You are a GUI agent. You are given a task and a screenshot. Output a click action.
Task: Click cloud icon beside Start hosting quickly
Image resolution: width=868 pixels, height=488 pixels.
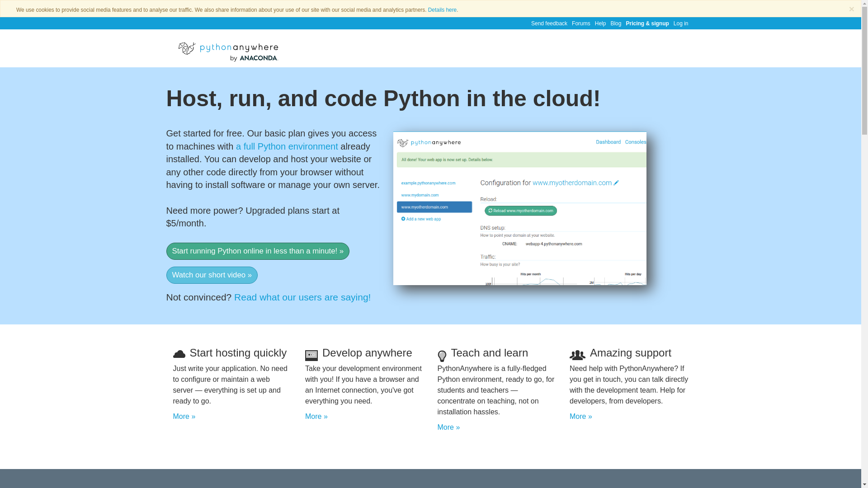[179, 354]
